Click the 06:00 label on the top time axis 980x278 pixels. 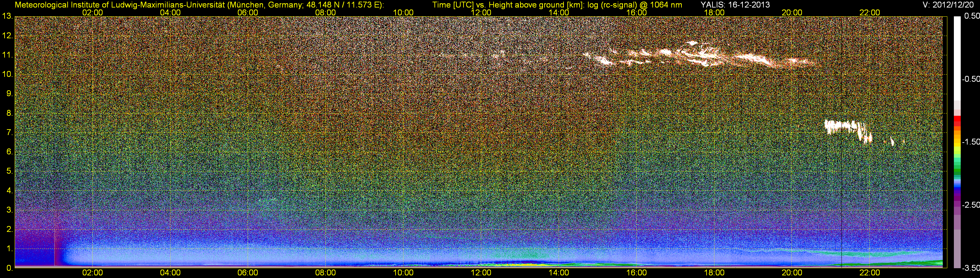tap(248, 12)
